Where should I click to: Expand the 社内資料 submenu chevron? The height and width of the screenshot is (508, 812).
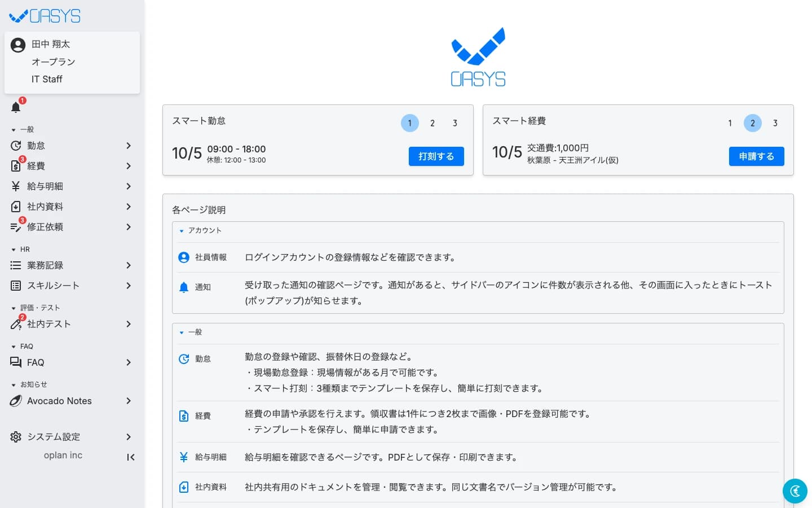(129, 207)
